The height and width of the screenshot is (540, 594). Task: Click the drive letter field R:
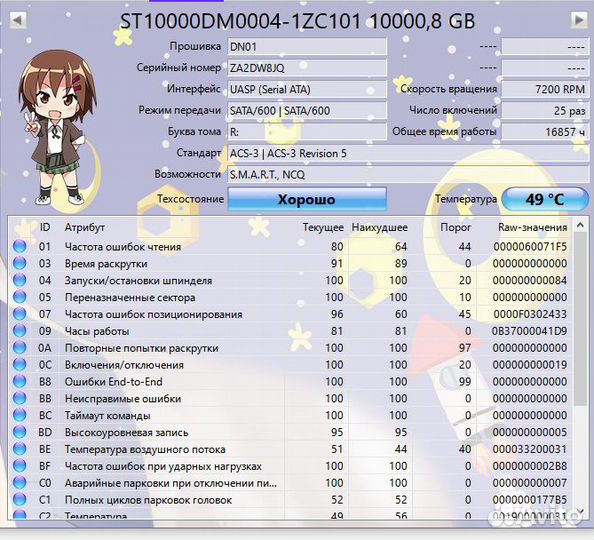[x=307, y=132]
